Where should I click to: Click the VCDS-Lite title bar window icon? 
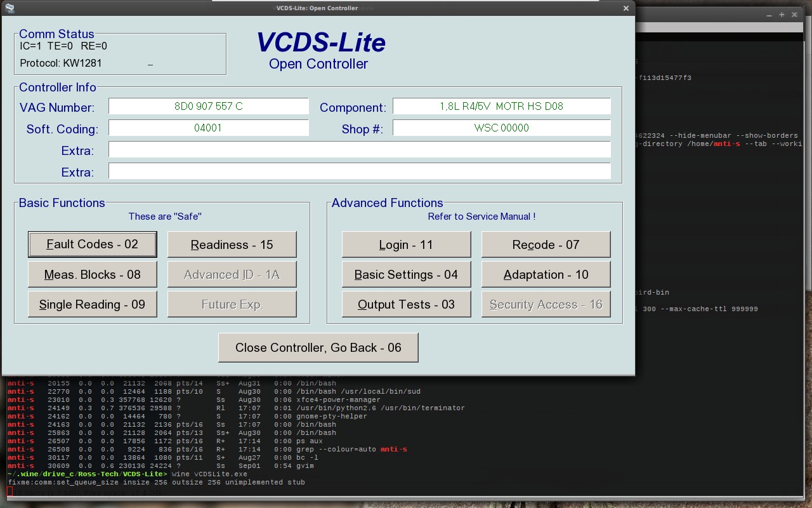coord(10,8)
